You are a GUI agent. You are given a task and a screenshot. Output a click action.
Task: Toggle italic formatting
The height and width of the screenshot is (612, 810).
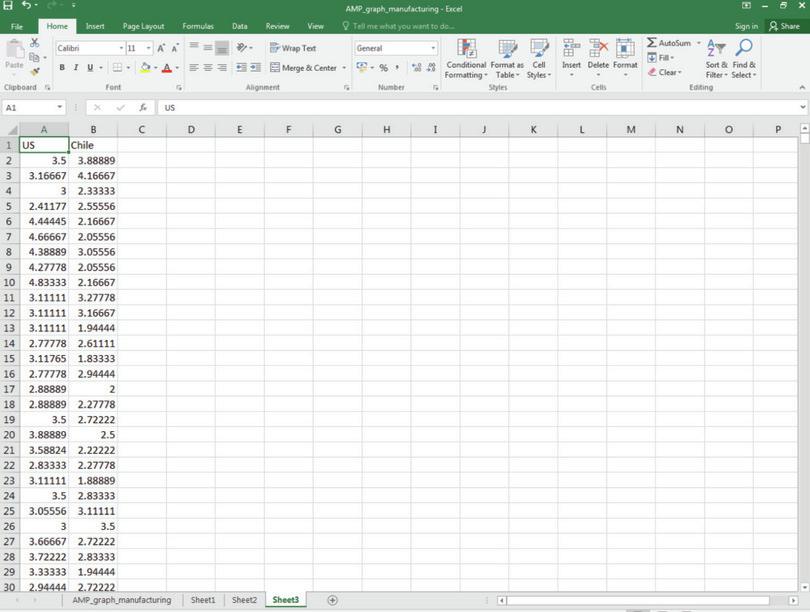point(75,67)
